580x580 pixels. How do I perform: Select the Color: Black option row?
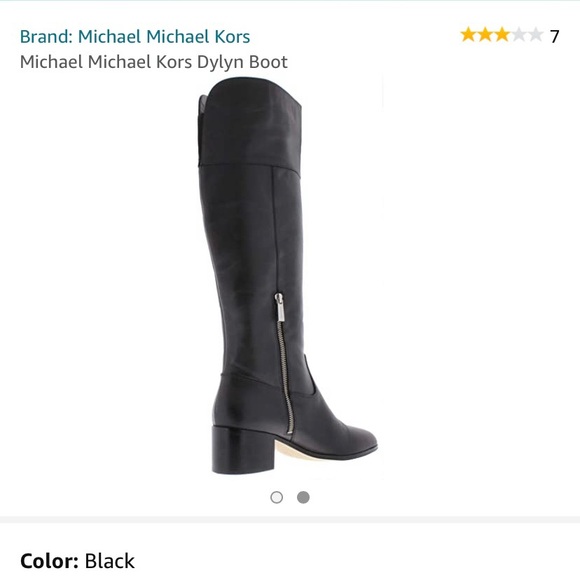(290, 561)
